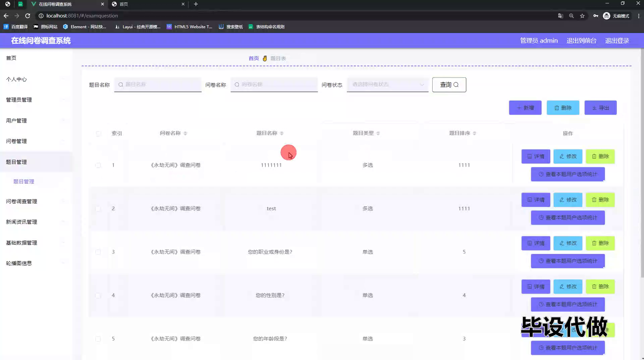
Task: Open the browser three-dot menu
Action: pos(639,16)
